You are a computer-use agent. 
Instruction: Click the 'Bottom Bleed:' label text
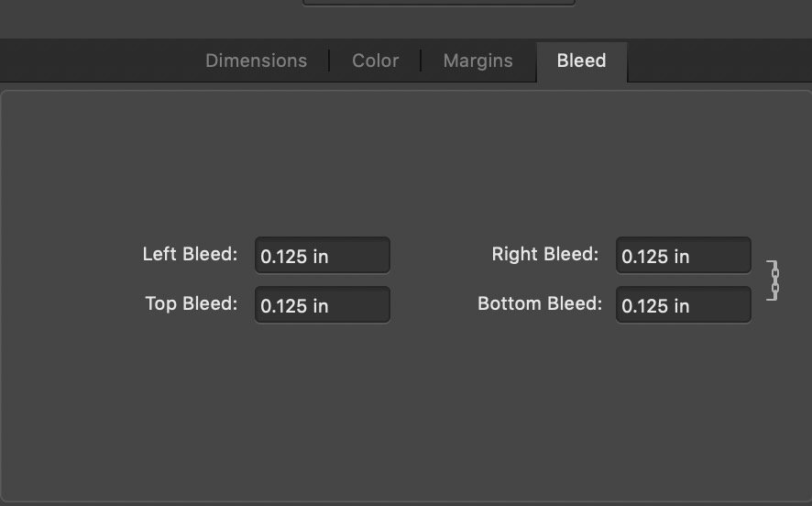tap(540, 303)
